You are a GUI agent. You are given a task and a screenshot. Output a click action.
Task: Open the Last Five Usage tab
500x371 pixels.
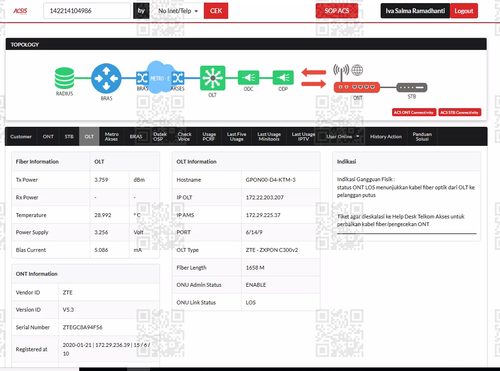[x=237, y=137]
